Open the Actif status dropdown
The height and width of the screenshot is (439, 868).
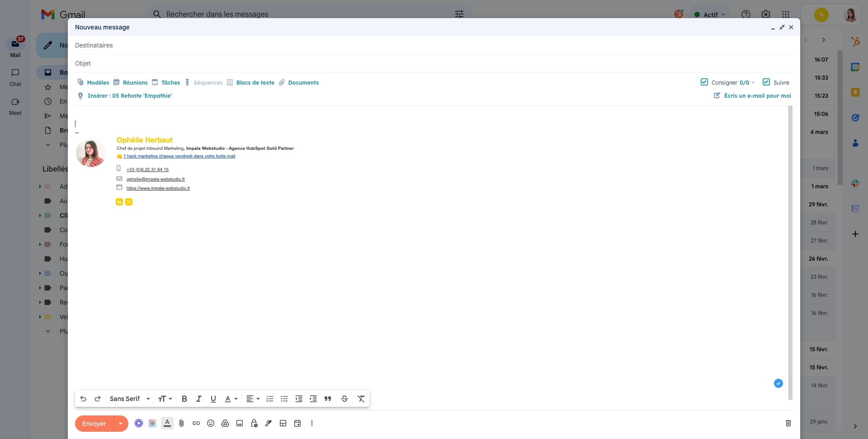point(711,14)
